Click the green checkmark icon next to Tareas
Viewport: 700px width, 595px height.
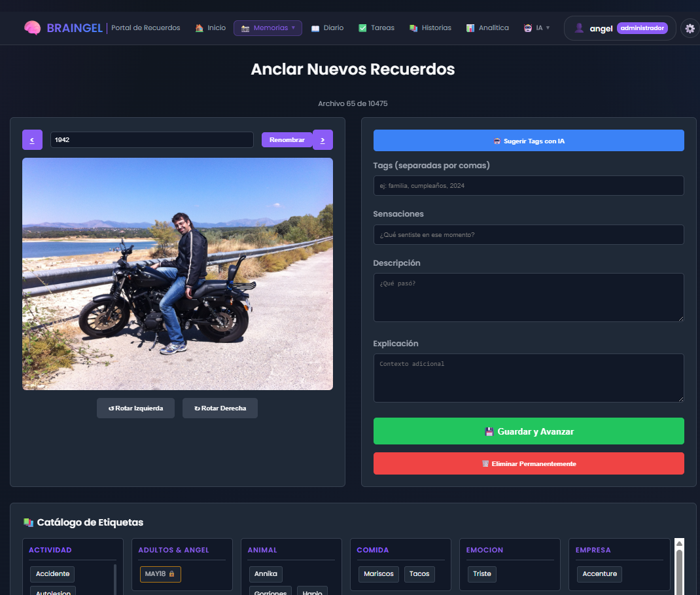pyautogui.click(x=362, y=27)
